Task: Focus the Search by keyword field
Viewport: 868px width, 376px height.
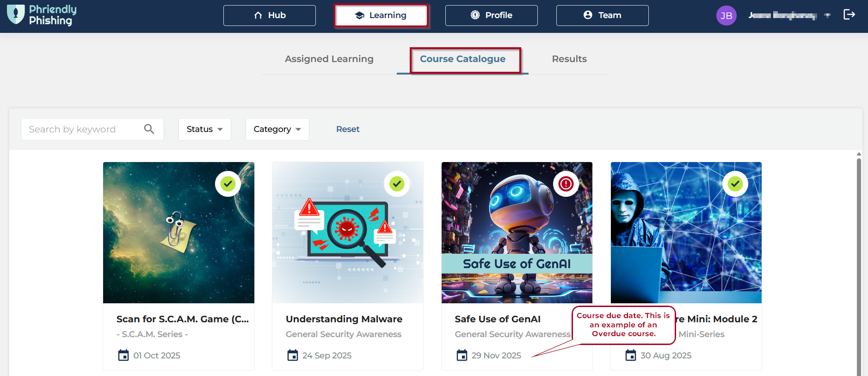Action: 83,129
